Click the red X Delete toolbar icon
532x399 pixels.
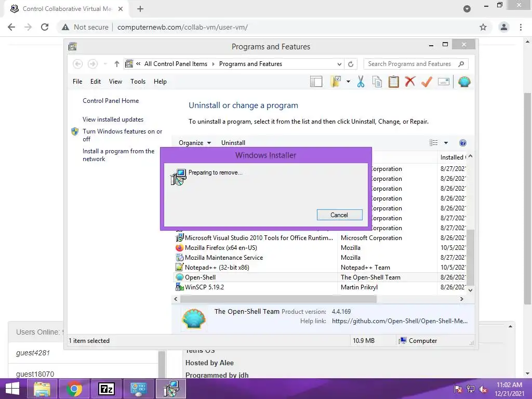410,82
